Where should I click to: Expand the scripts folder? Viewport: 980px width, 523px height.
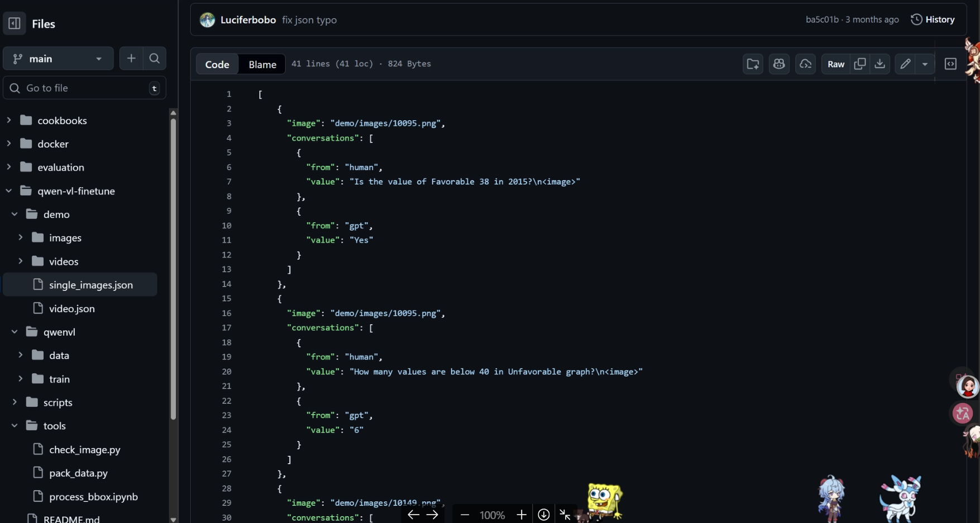15,402
